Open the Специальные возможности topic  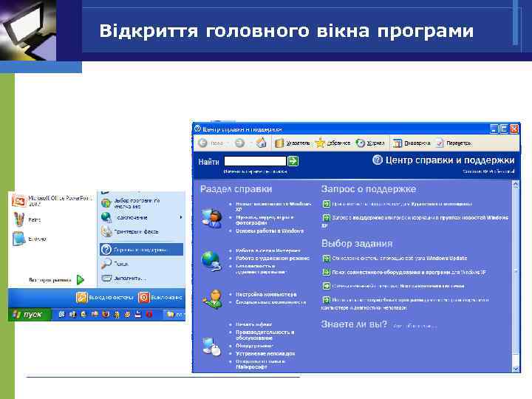[271, 302]
